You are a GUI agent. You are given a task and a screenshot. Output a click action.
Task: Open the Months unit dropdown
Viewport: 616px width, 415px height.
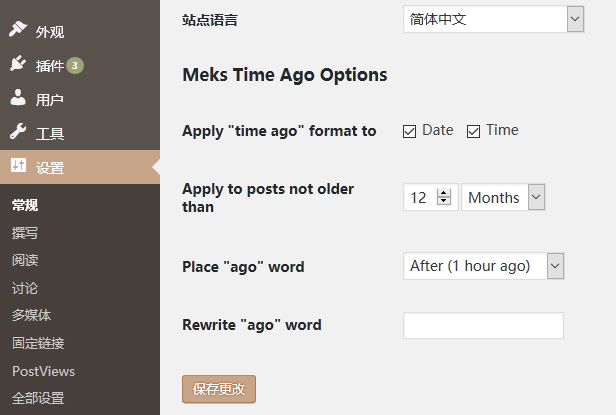[x=504, y=198]
